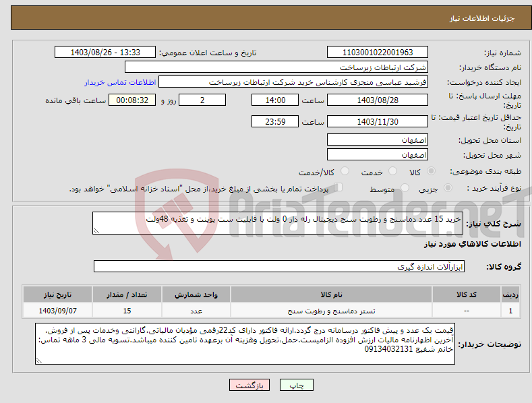Click the need date cell 1403/09/07

[x=58, y=311]
